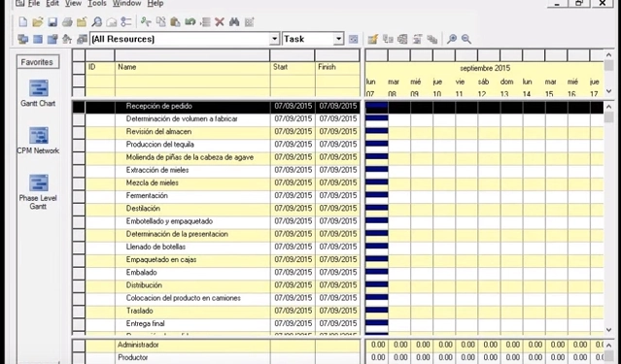Click the red X delete icon
Image resolution: width=621 pixels, height=364 pixels.
[220, 22]
